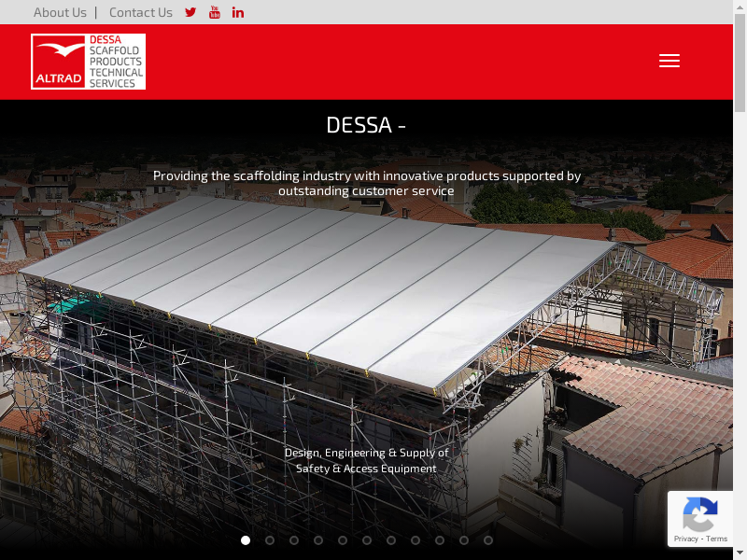Open the About Us page
Screen dimensions: 747x560
tap(60, 12)
